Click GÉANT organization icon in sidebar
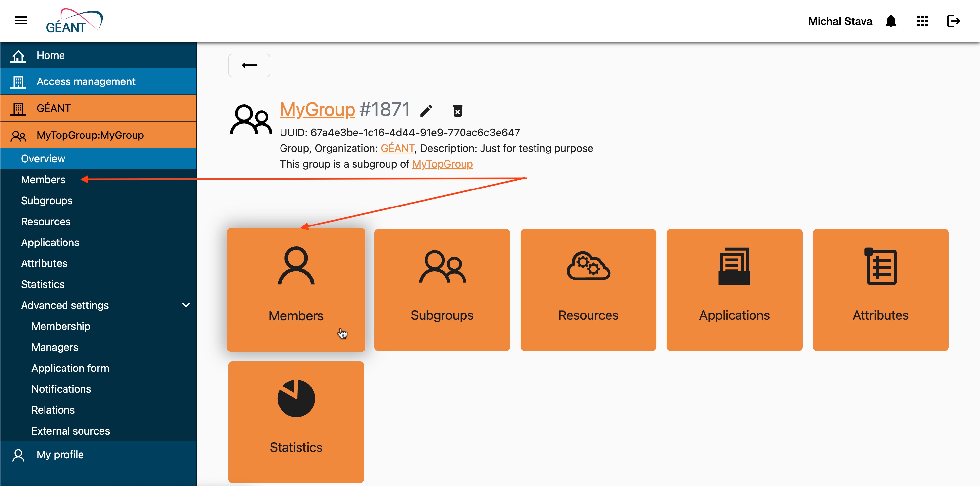The width and height of the screenshot is (980, 486). tap(18, 109)
